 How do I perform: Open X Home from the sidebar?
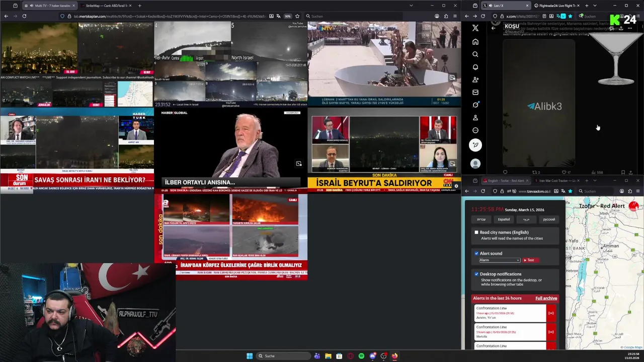[475, 42]
